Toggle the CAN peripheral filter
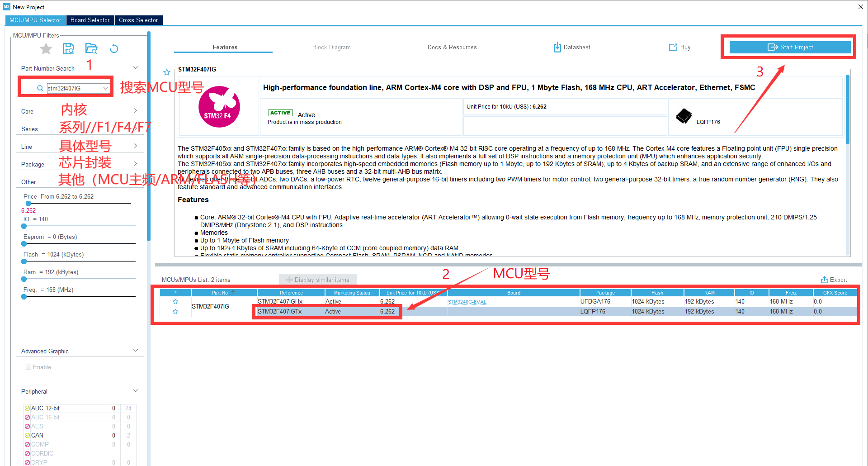Image resolution: width=868 pixels, height=466 pixels. click(28, 436)
